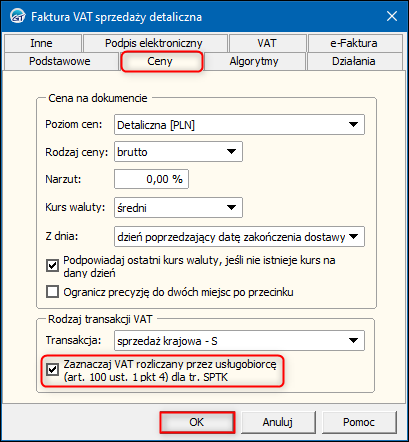409x442 pixels.
Task: Open the Podpis elektroniczny tab
Action: coord(154,43)
